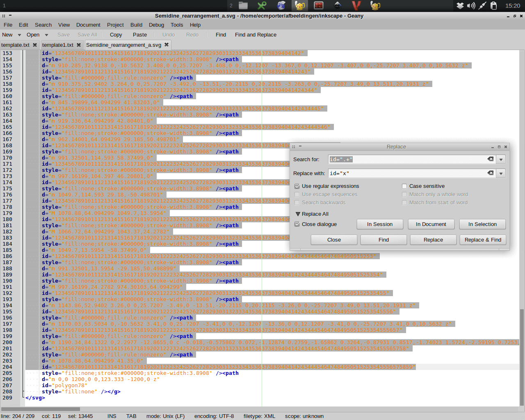Click the 'Replace & Find' button

coord(483,240)
